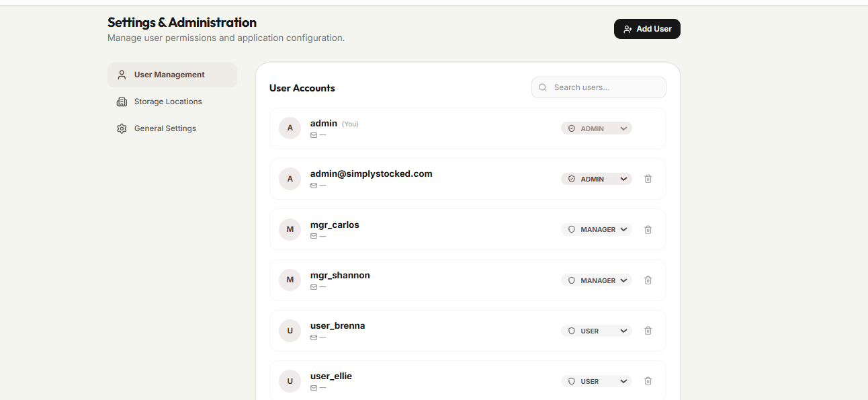Click the avatar circle for mgr_carlos
The width and height of the screenshot is (868, 400).
[x=290, y=229]
